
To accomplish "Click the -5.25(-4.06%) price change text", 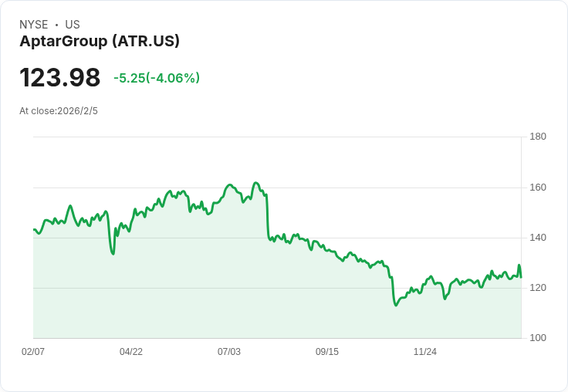I will click(x=157, y=78).
